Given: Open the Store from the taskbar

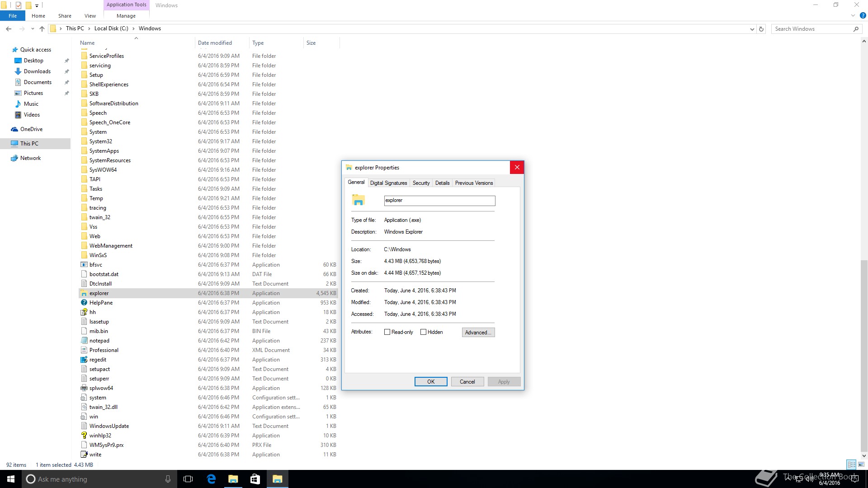Looking at the screenshot, I should coord(255,479).
